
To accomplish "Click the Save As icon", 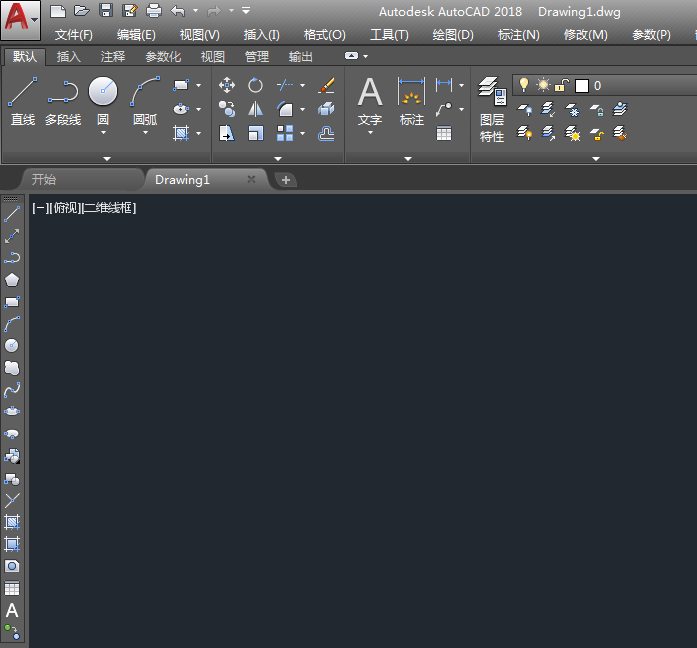I will pyautogui.click(x=130, y=11).
